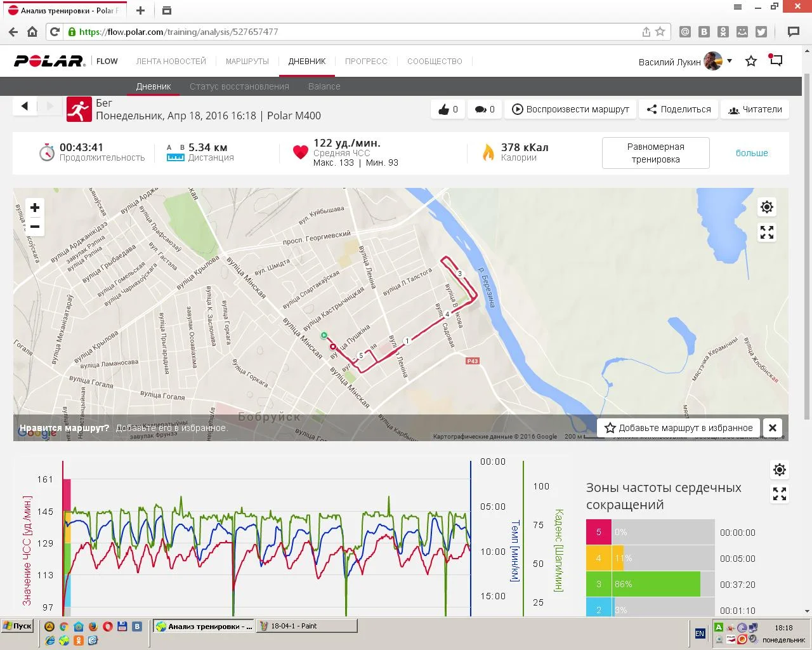This screenshot has width=812, height=650.
Task: Zoom out on the route map
Action: 35,227
